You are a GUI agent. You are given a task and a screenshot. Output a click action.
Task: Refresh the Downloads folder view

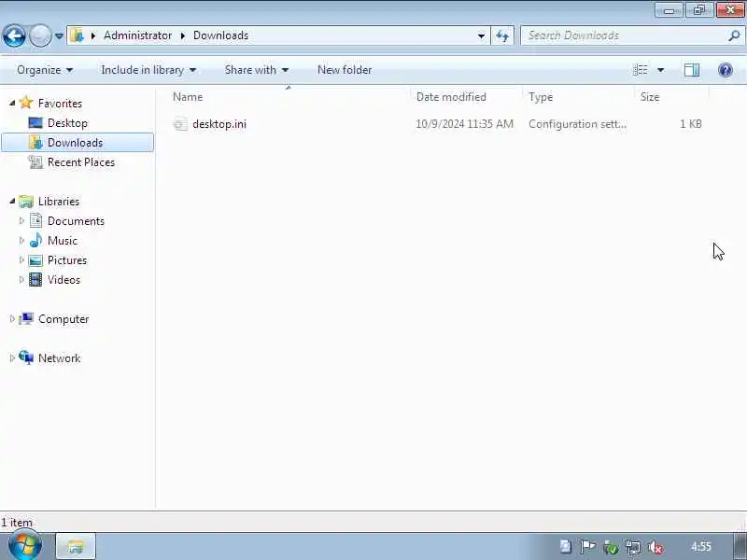coord(502,35)
